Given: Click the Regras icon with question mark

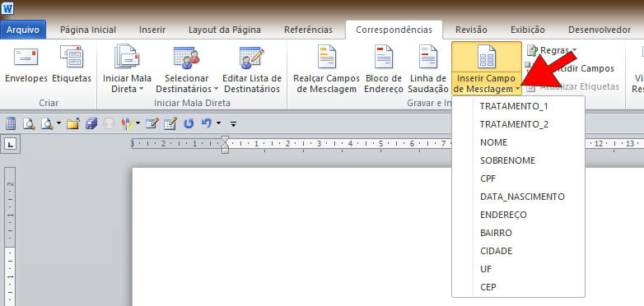Looking at the screenshot, I should 532,51.
